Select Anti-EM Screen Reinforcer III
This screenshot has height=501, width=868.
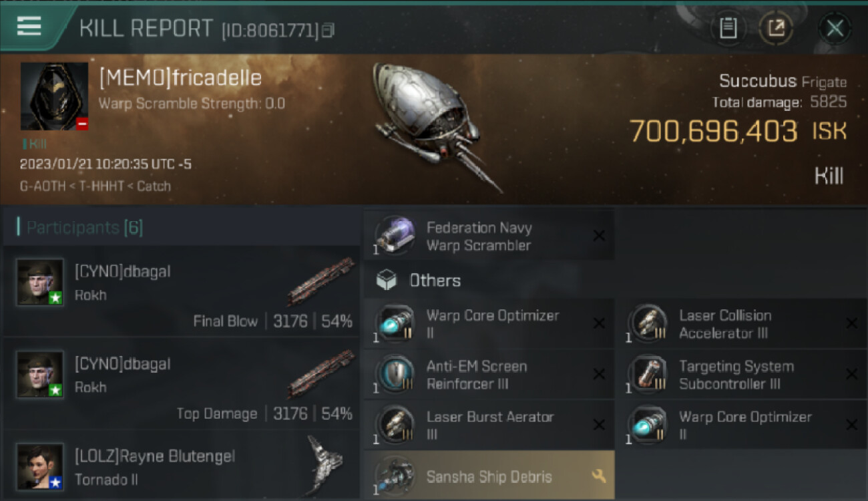[489, 374]
